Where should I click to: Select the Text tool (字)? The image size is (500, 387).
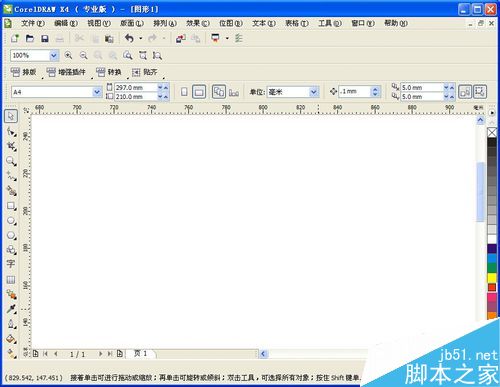pyautogui.click(x=11, y=264)
